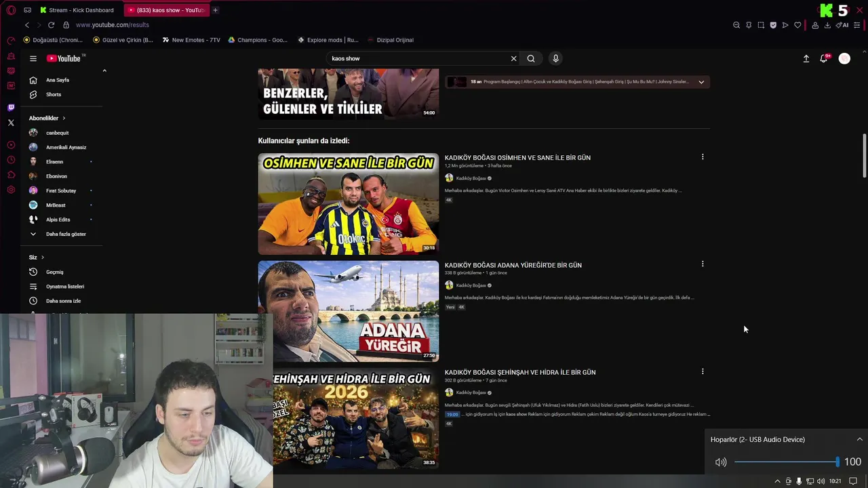The height and width of the screenshot is (488, 868).
Task: Go to Ana Sayfa in YouTube sidebar
Action: 58,80
